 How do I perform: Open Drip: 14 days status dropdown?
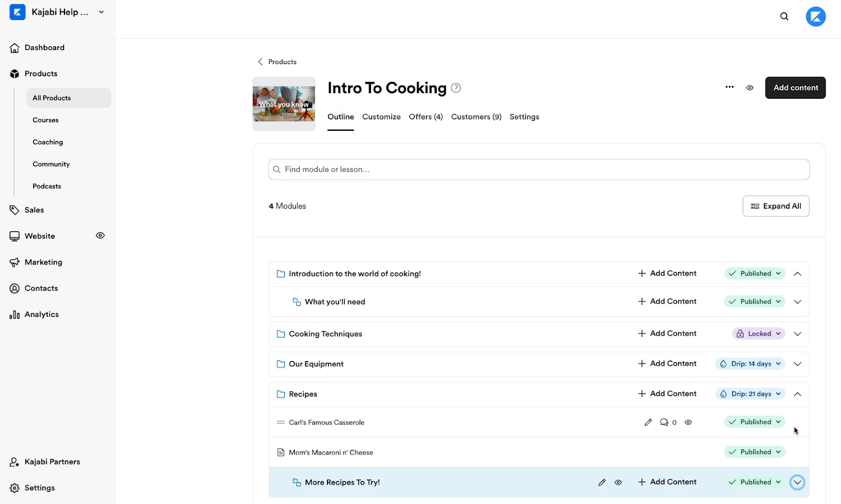tap(750, 364)
